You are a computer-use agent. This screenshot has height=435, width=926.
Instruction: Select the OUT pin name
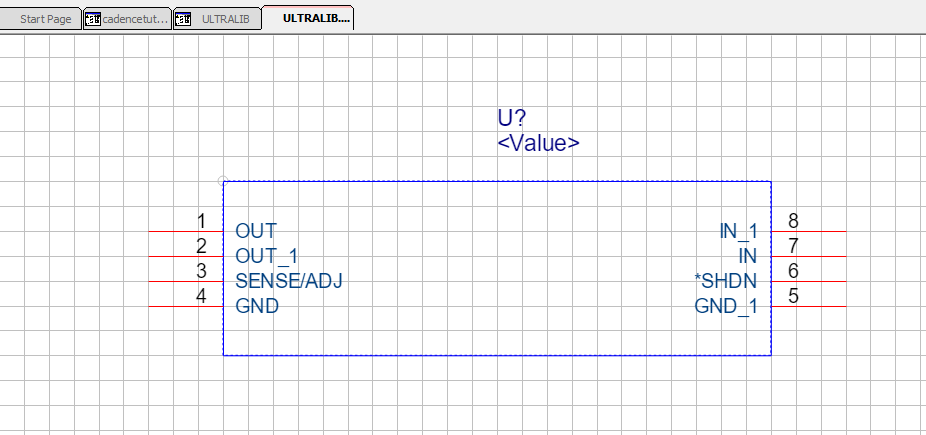coord(256,231)
